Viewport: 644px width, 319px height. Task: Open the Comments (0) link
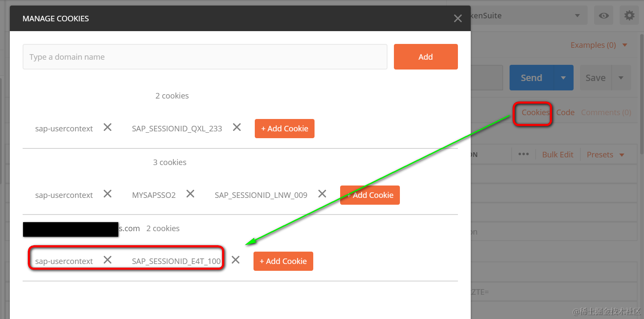pos(606,113)
